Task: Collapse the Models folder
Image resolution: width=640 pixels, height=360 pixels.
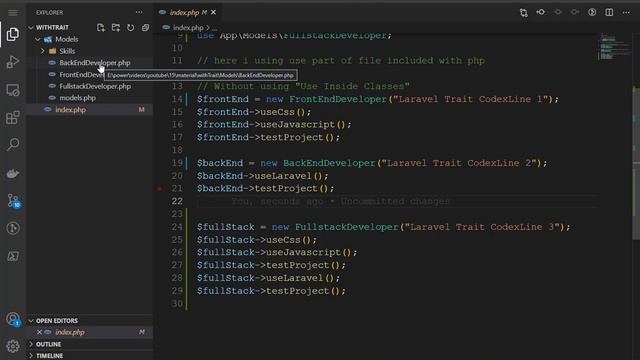Action: [38, 39]
